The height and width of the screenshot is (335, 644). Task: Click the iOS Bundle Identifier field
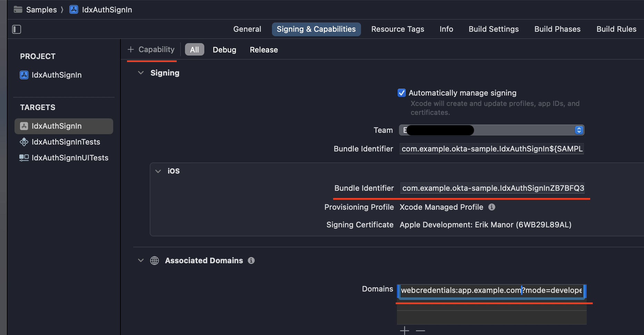pyautogui.click(x=492, y=188)
